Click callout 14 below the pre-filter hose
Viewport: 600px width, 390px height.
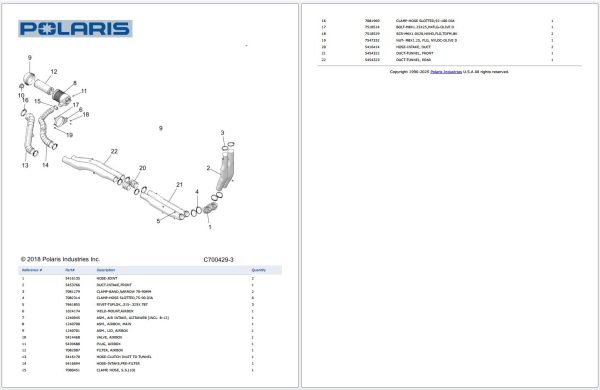pyautogui.click(x=45, y=165)
